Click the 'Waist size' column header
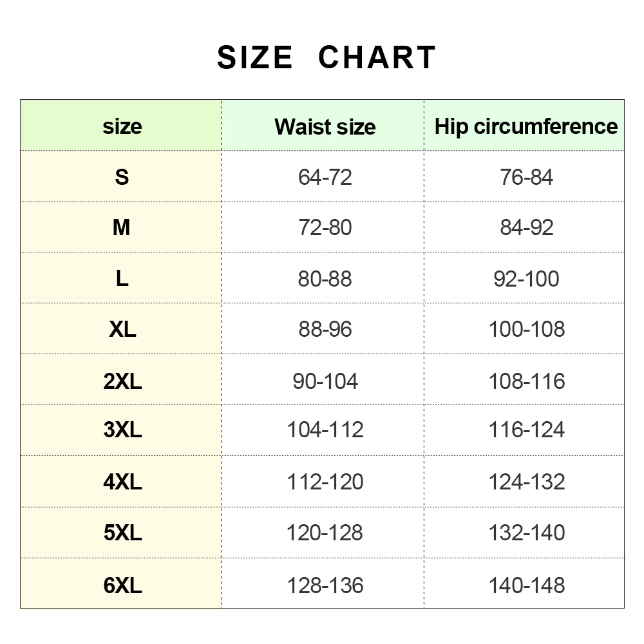Image resolution: width=644 pixels, height=644 pixels. point(325,126)
